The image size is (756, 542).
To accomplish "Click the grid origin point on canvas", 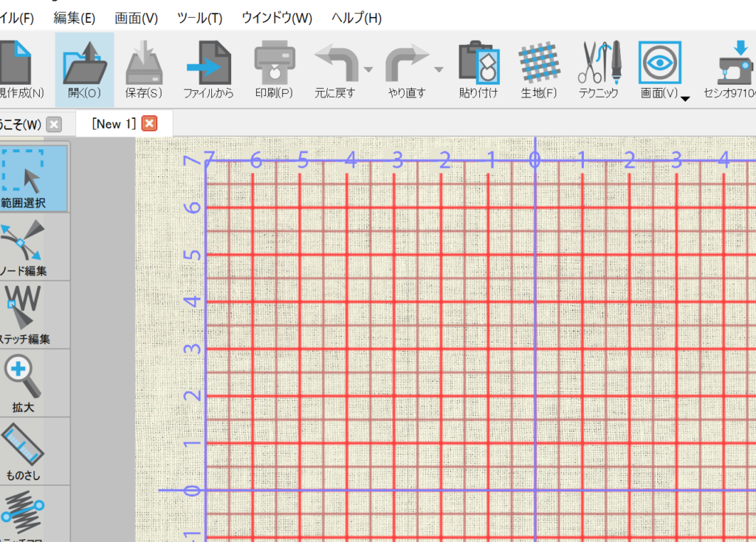I will [x=535, y=490].
